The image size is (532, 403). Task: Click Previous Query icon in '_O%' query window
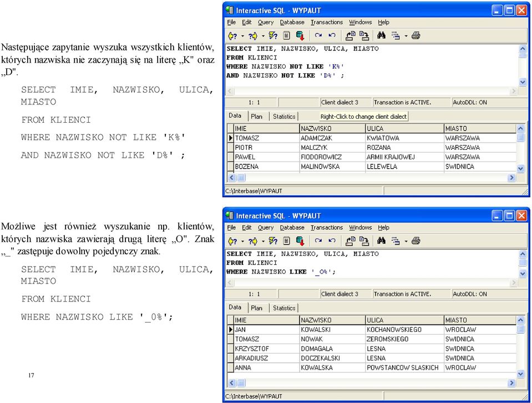pyautogui.click(x=232, y=241)
